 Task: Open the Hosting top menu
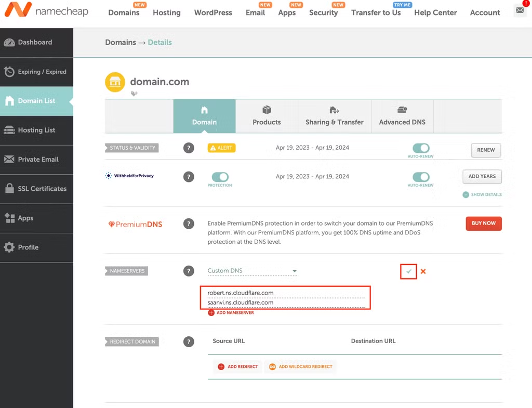[167, 12]
